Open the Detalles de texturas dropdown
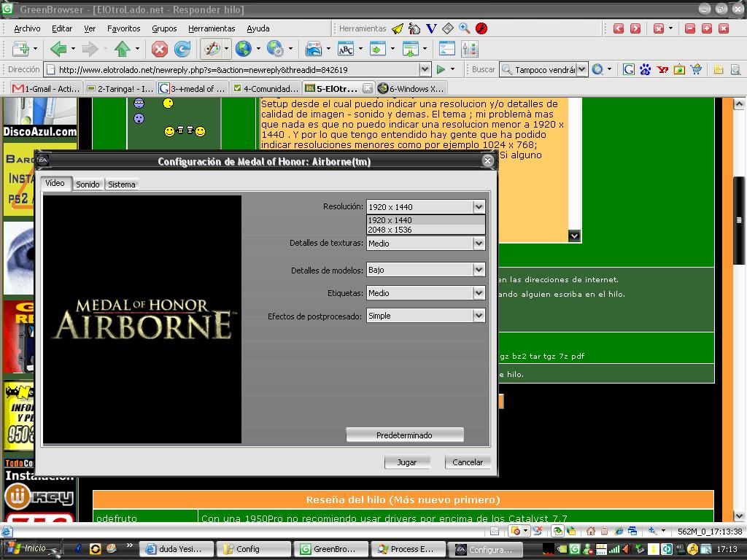This screenshot has width=747, height=560. coord(479,244)
